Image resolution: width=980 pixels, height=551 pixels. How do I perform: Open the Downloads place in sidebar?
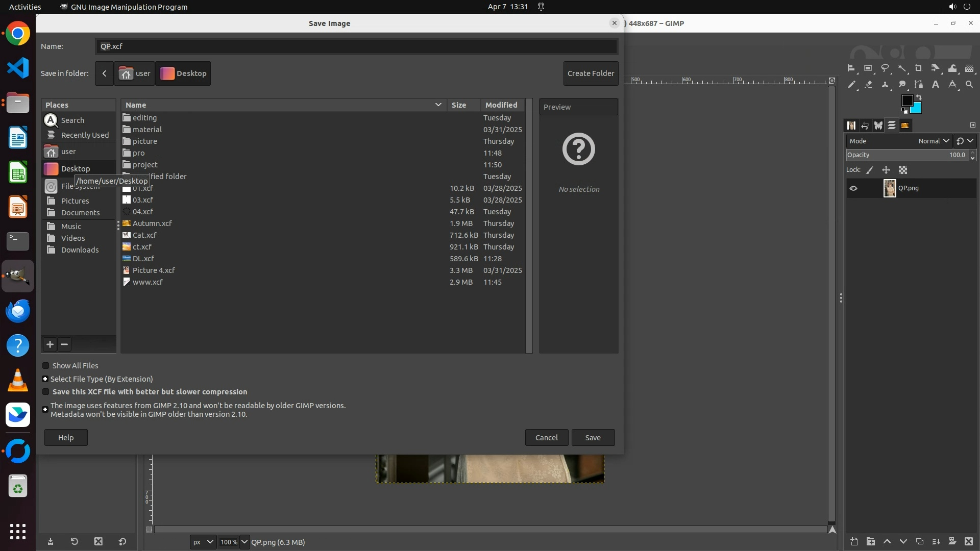click(x=80, y=250)
